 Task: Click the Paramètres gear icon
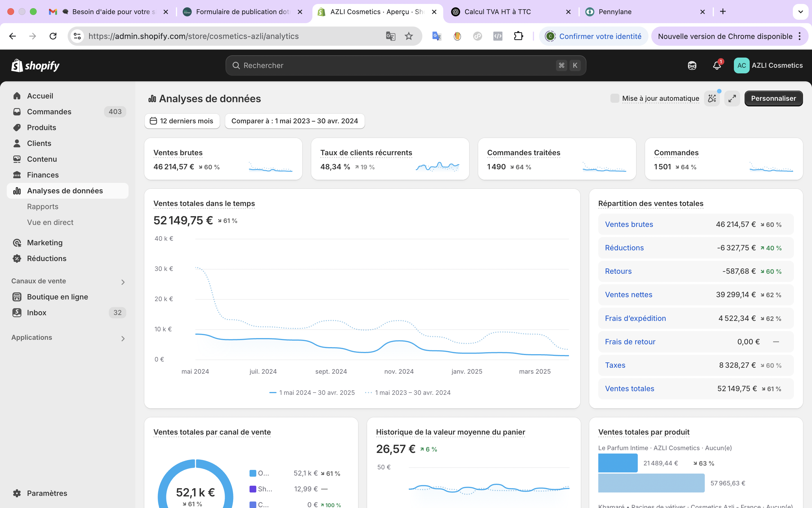pos(17,493)
